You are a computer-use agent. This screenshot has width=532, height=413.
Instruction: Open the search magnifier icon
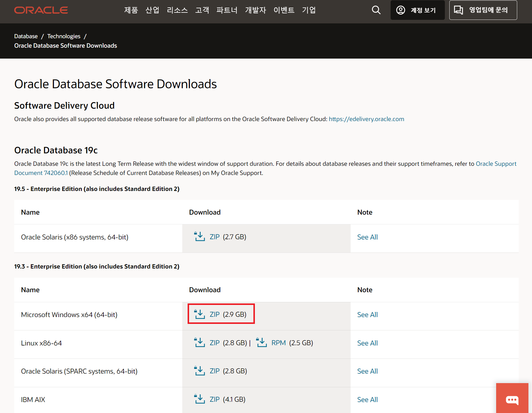pyautogui.click(x=376, y=10)
